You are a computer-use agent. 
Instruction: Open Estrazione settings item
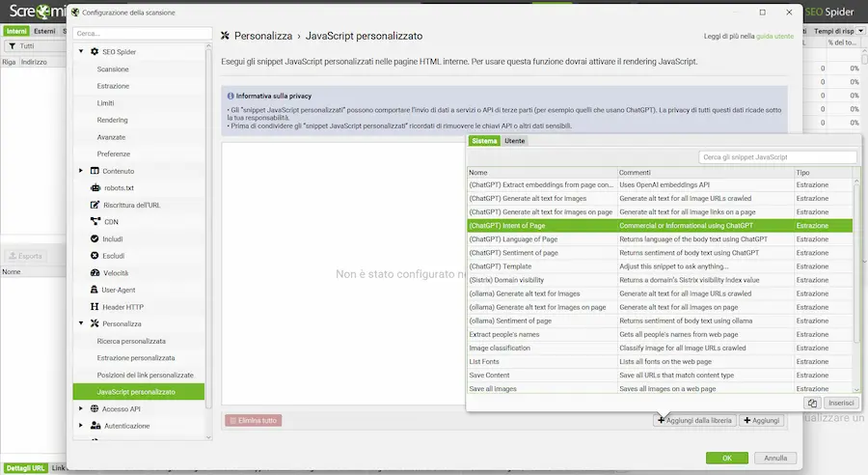113,86
